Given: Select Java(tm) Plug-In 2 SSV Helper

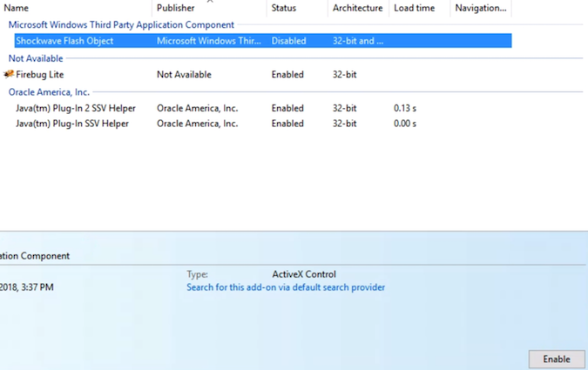Looking at the screenshot, I should 76,108.
